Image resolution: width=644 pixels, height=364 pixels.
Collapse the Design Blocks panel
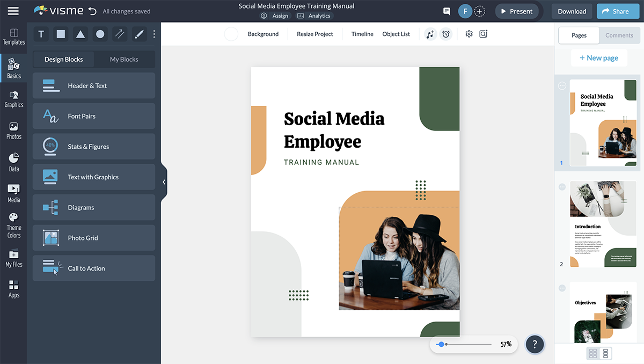pos(164,181)
